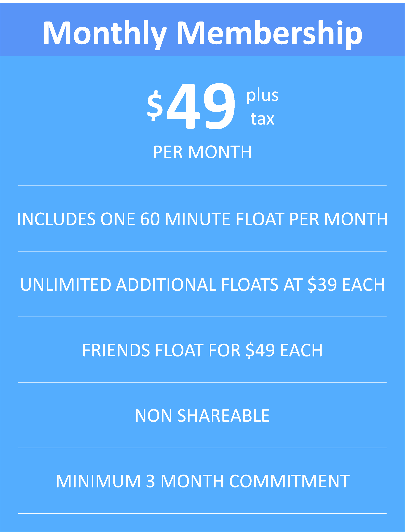Click the $49 price in the friends line
The width and height of the screenshot is (405, 532).
[260, 350]
